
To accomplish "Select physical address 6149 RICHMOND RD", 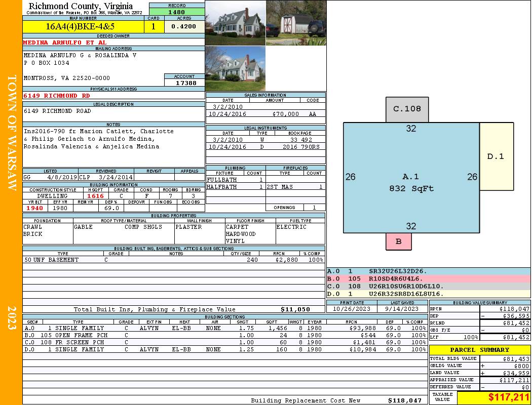I will (57, 96).
